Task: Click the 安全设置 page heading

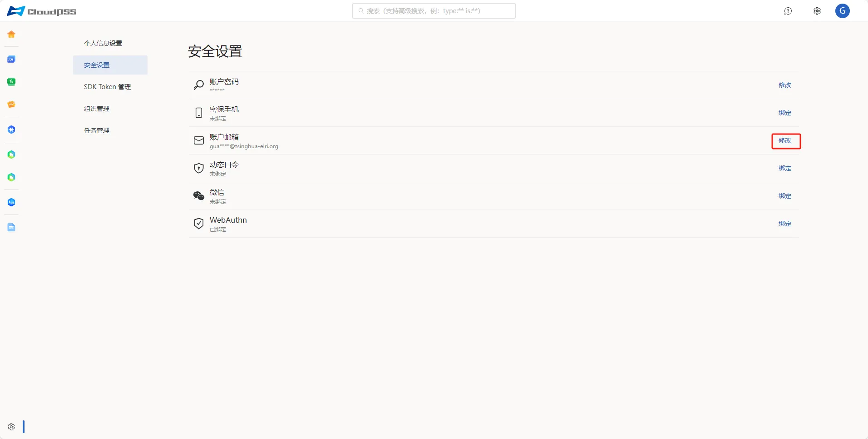Action: (x=215, y=51)
